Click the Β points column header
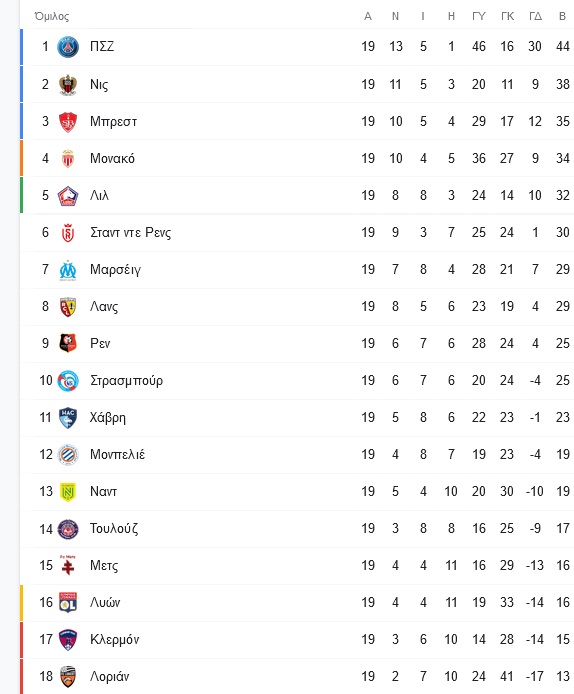574x694 pixels. pos(562,16)
